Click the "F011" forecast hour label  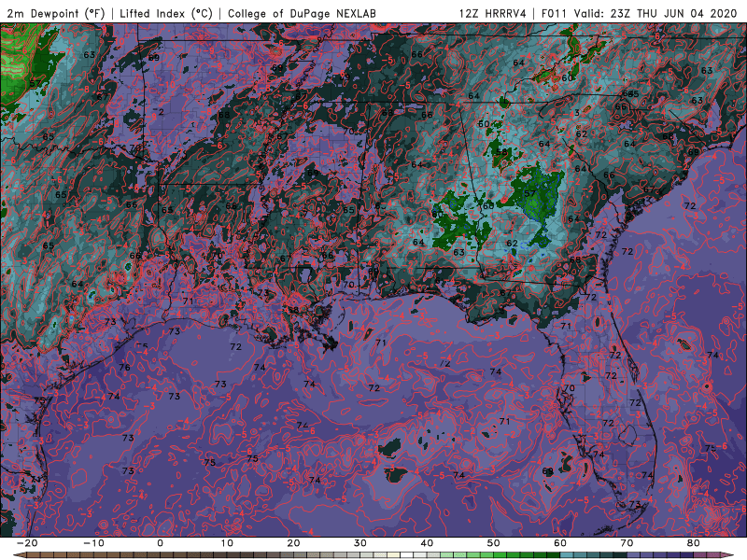[554, 13]
